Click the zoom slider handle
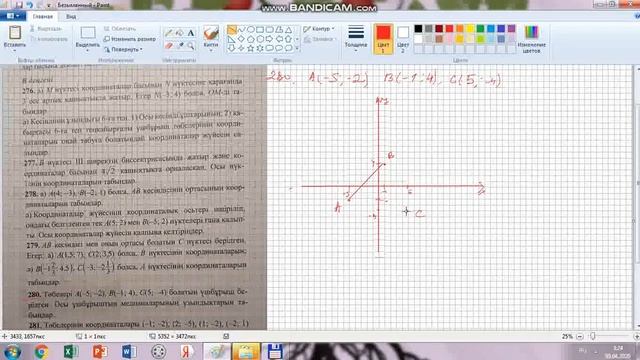Image resolution: width=640 pixels, height=360 pixels. click(593, 336)
